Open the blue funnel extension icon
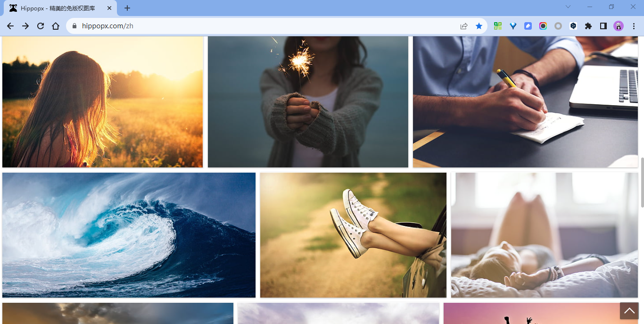The image size is (644, 324). pyautogui.click(x=513, y=26)
